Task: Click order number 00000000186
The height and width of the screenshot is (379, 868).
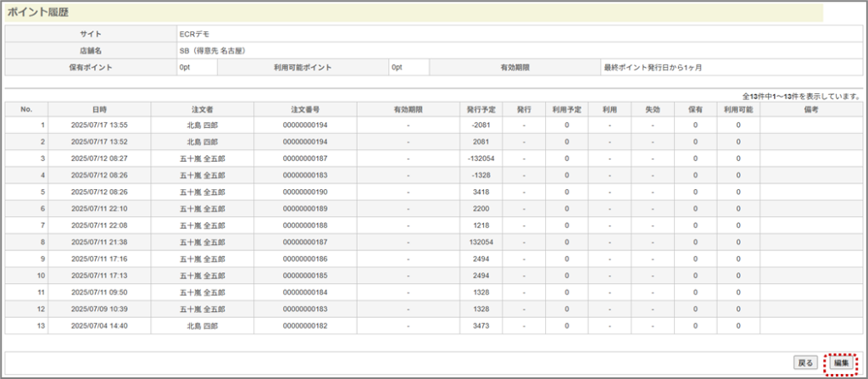Action: (305, 259)
